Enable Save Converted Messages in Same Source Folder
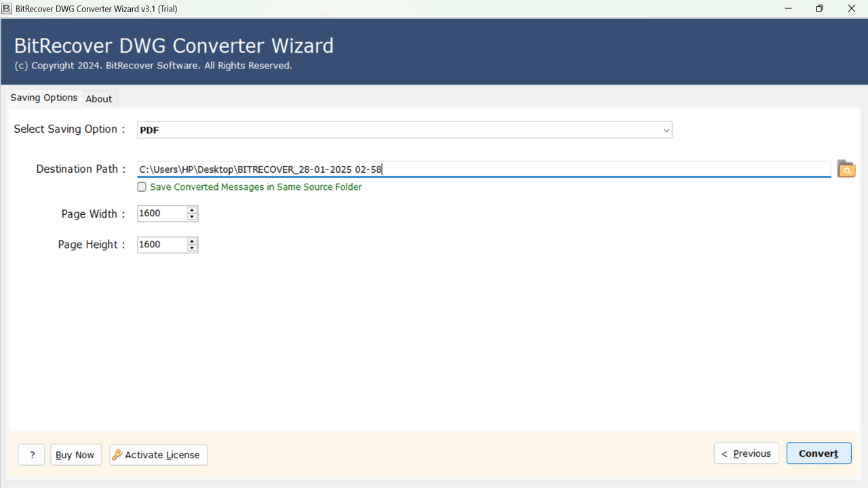868x488 pixels. coord(142,187)
